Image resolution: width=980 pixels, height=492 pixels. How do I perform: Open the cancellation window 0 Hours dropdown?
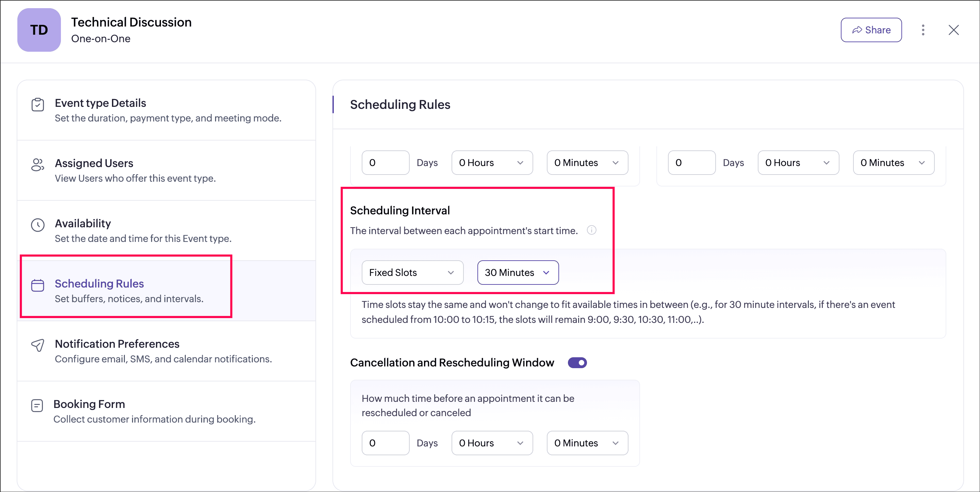coord(492,443)
